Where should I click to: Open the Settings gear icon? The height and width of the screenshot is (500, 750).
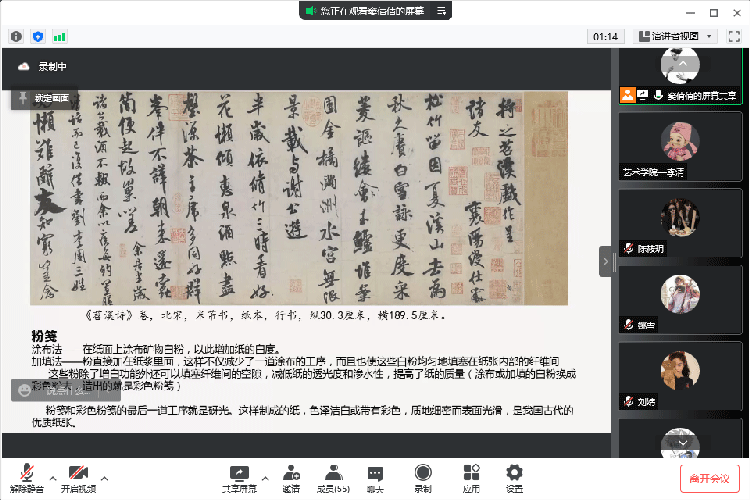(x=514, y=476)
